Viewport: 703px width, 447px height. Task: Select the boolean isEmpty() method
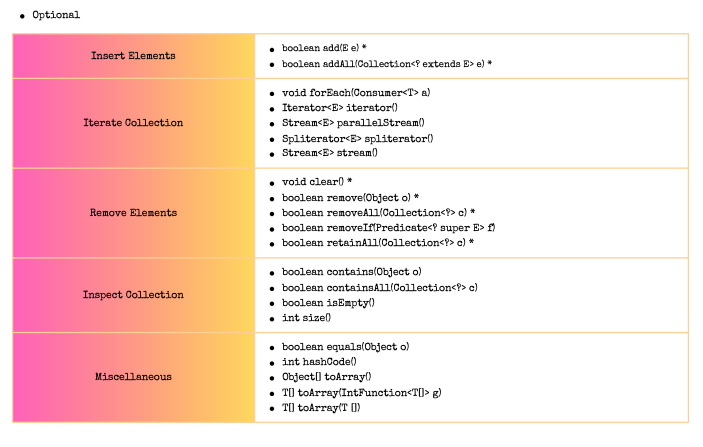[328, 303]
